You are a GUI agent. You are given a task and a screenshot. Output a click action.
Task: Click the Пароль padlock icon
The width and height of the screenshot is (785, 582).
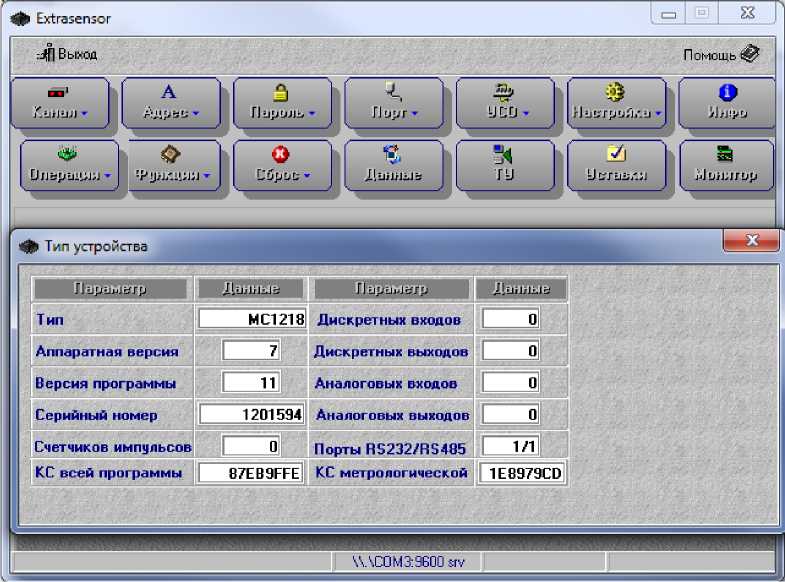click(280, 92)
